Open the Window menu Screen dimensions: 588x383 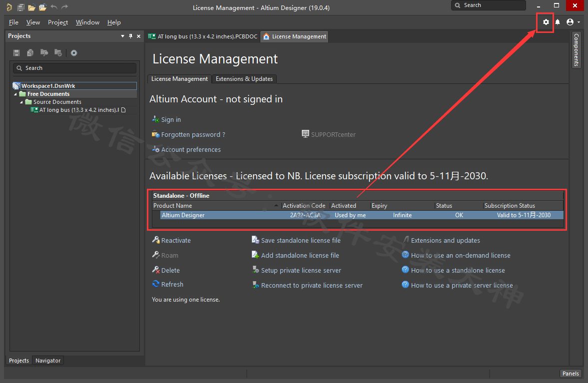[x=87, y=22]
